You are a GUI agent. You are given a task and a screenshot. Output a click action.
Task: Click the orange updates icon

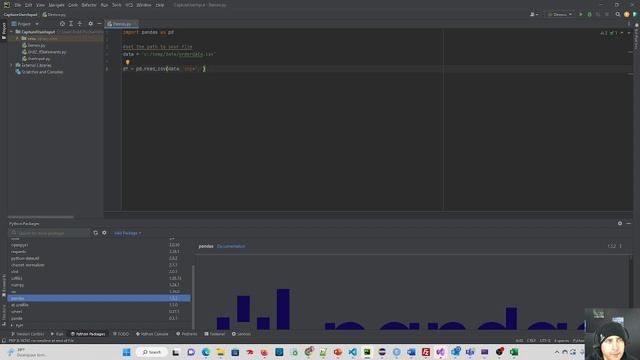(627, 14)
